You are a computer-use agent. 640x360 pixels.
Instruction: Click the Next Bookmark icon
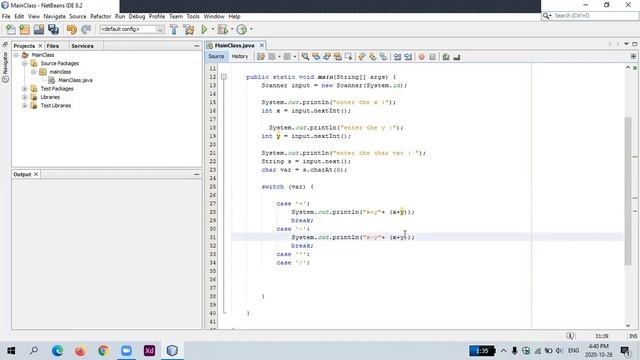point(373,57)
